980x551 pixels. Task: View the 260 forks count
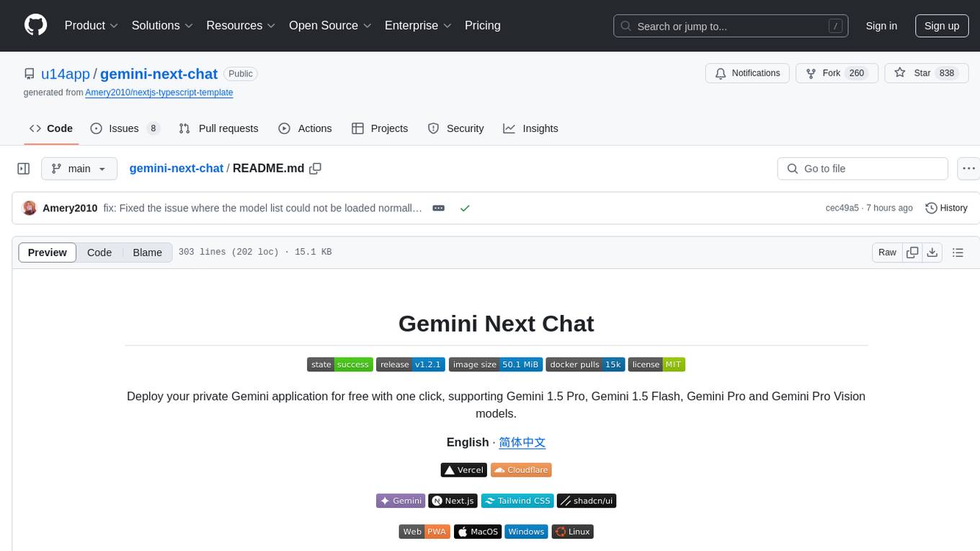[x=857, y=73]
